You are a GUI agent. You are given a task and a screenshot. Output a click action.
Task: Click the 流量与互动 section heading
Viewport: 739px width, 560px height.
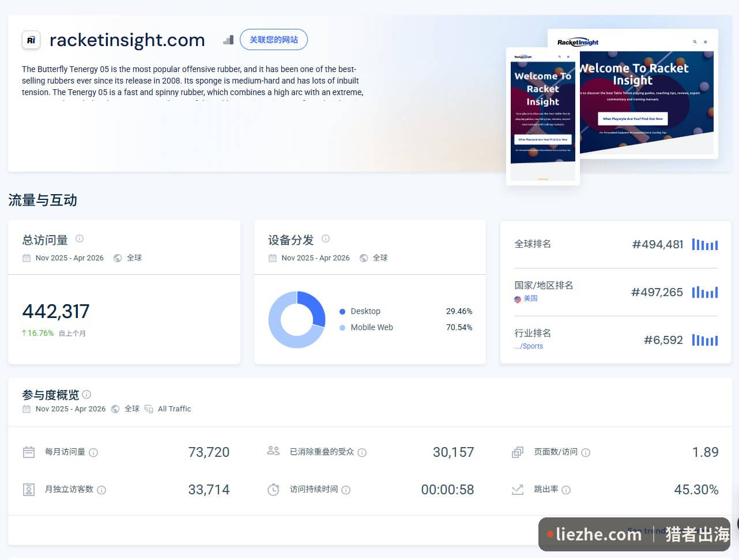[43, 200]
